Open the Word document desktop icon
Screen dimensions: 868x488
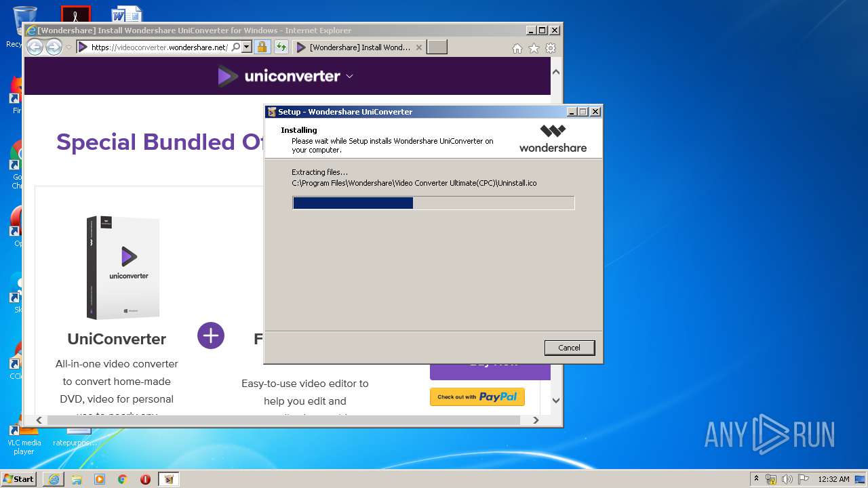127,14
